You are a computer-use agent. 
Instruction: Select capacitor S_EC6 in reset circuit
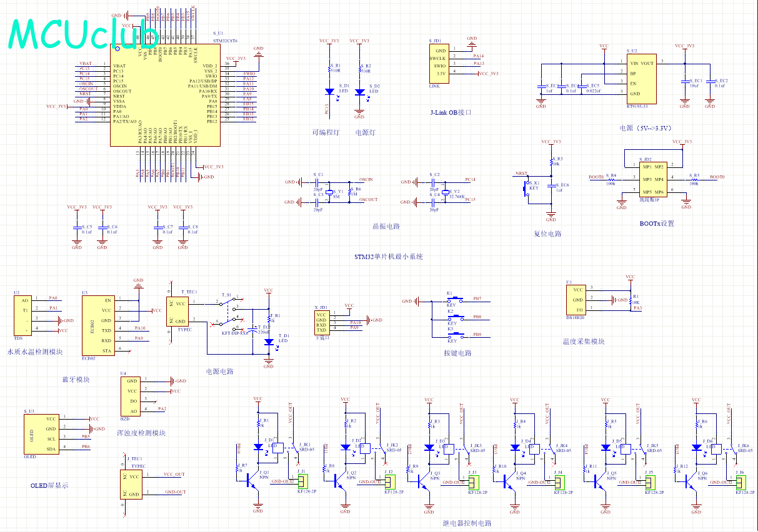(x=551, y=185)
